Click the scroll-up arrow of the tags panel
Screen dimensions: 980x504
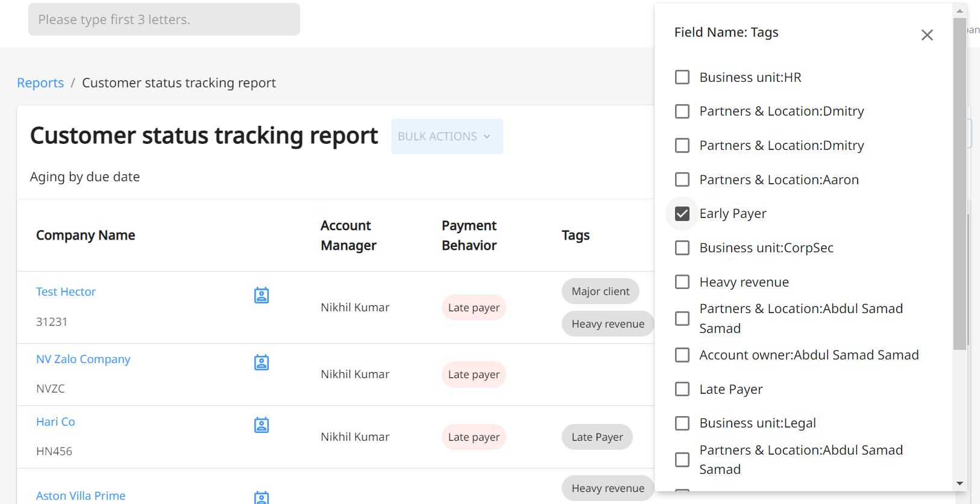click(960, 10)
